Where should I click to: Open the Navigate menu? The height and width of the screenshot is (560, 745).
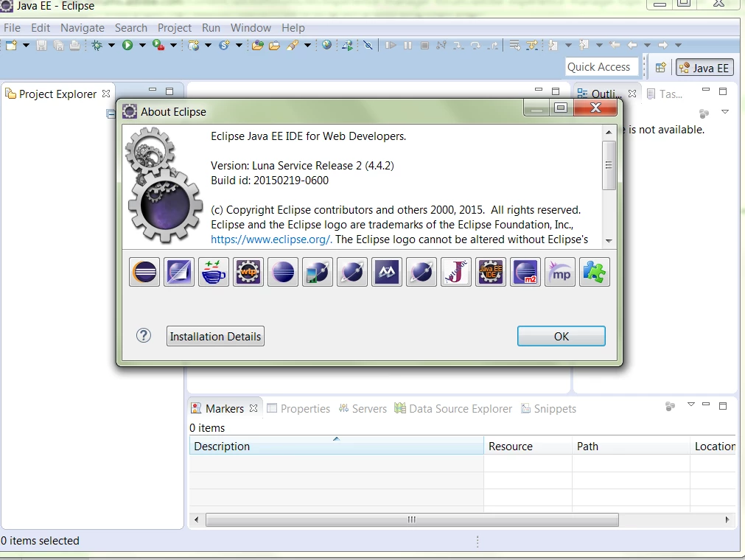[83, 27]
